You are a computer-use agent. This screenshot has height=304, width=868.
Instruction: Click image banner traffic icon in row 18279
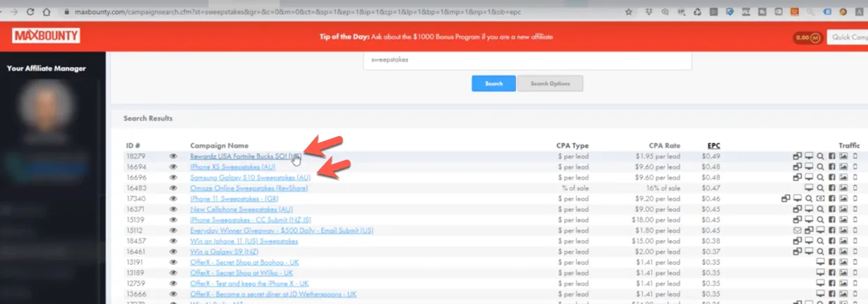pyautogui.click(x=844, y=156)
